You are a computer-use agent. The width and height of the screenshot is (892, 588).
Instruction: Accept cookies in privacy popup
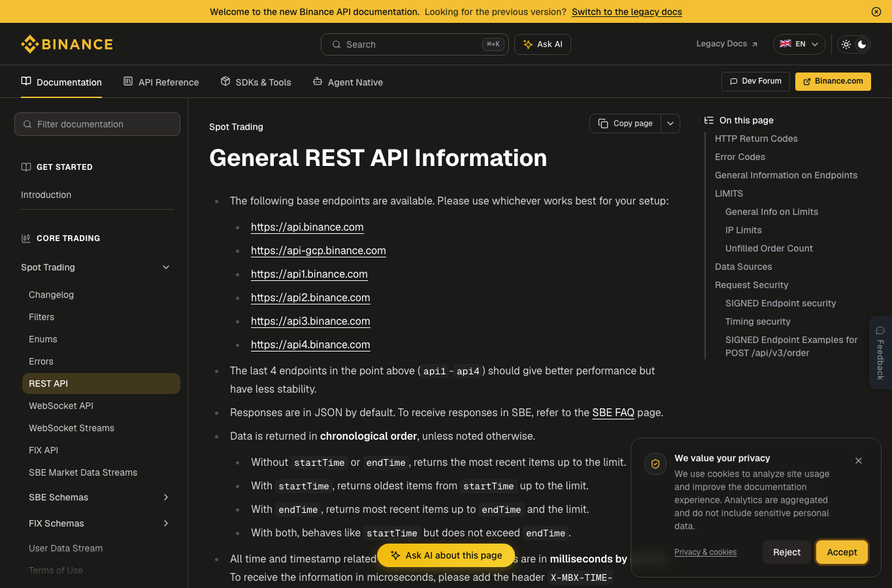click(x=842, y=552)
